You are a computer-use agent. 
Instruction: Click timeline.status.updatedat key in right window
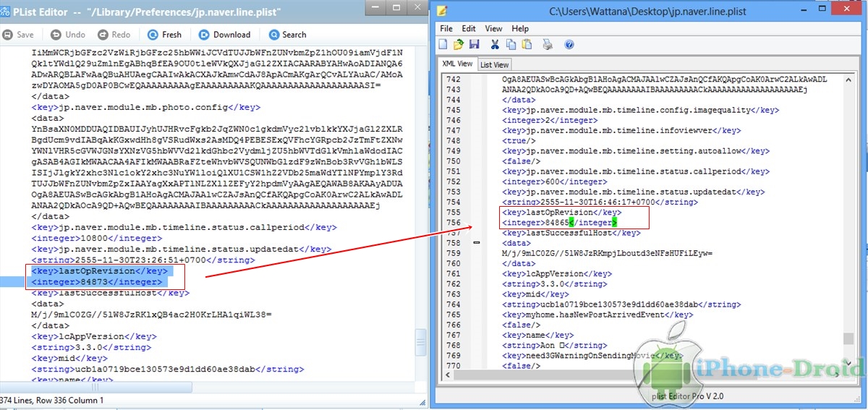pyautogui.click(x=633, y=192)
